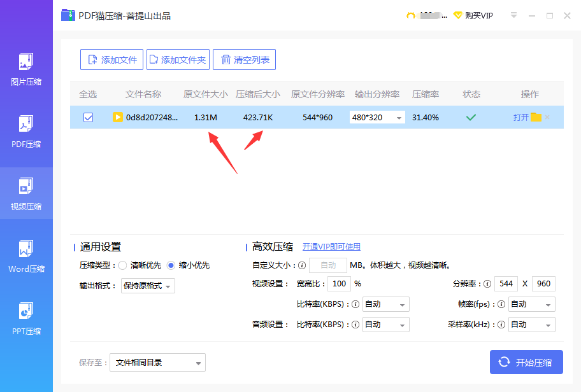Viewport: 581px width, 392px height.
Task: Clear the list with 清空列表
Action: pyautogui.click(x=244, y=60)
